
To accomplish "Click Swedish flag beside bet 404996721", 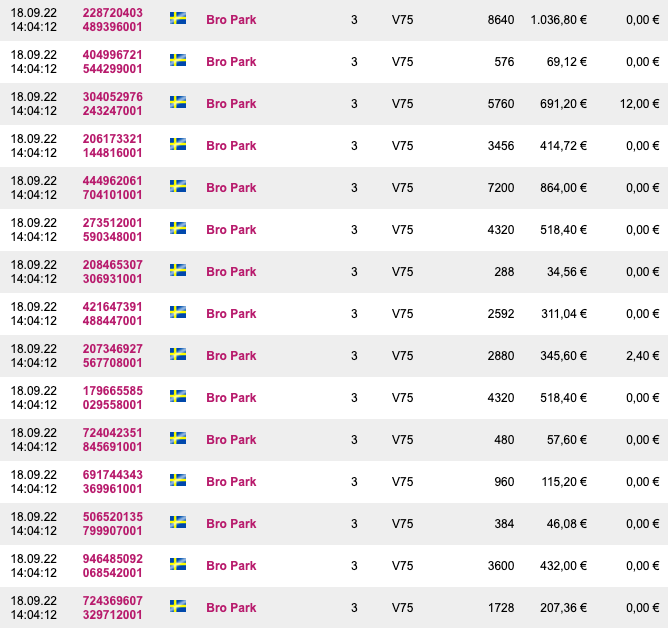I will pyautogui.click(x=178, y=60).
